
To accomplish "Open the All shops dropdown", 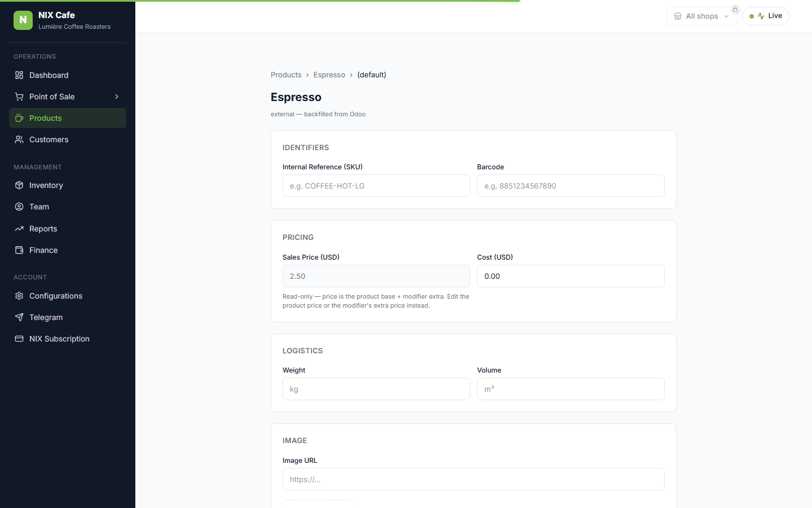I will 702,16.
